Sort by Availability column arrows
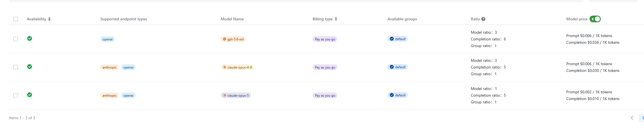 49,19
